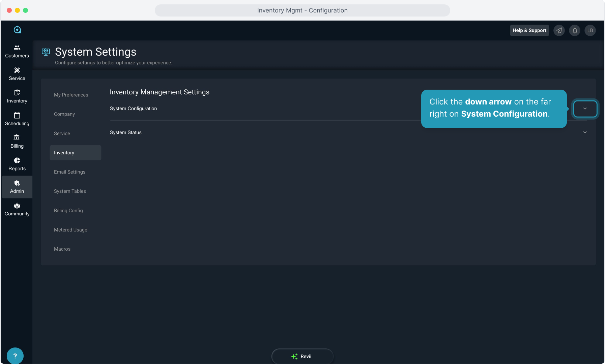Screen dimensions: 605x364
Task: Open the Customers section icon
Action: [17, 48]
